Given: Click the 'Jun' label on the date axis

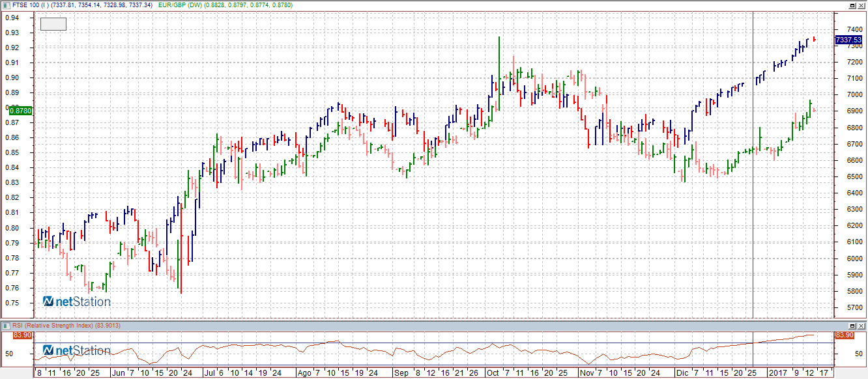Looking at the screenshot, I should 118,373.
